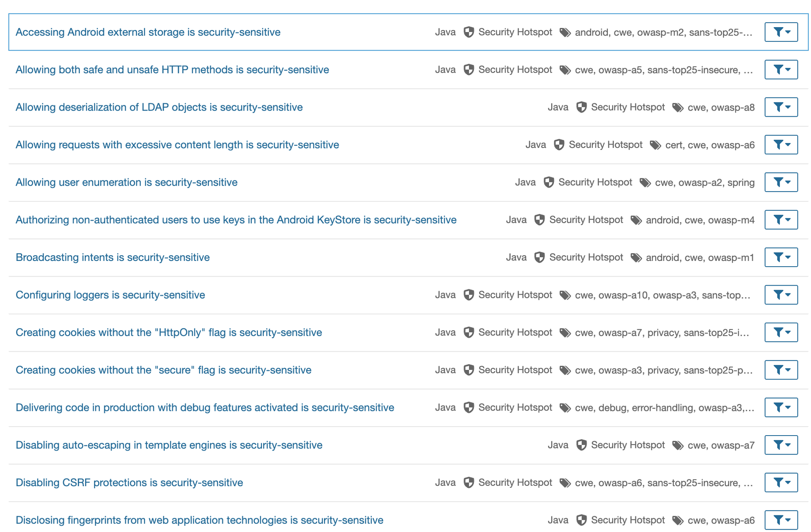Click shield icon on HTTP methods row
Viewport: 811px width, 532px height.
(x=469, y=70)
